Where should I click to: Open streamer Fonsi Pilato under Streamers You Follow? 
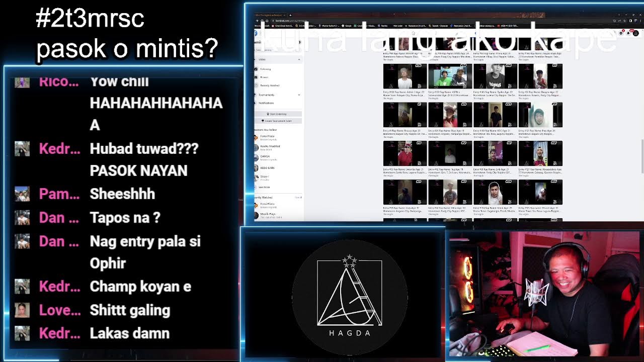[267, 137]
